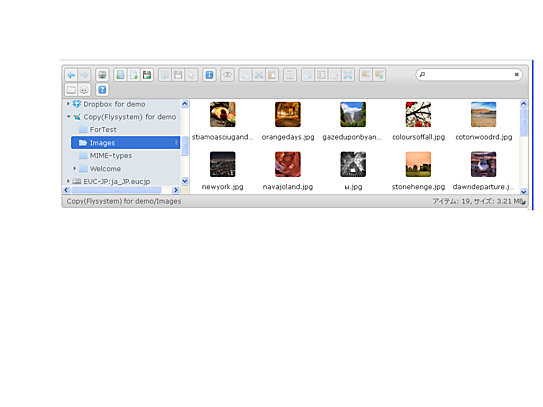Select the stiamoasciugand... image thumbnail

[x=223, y=114]
